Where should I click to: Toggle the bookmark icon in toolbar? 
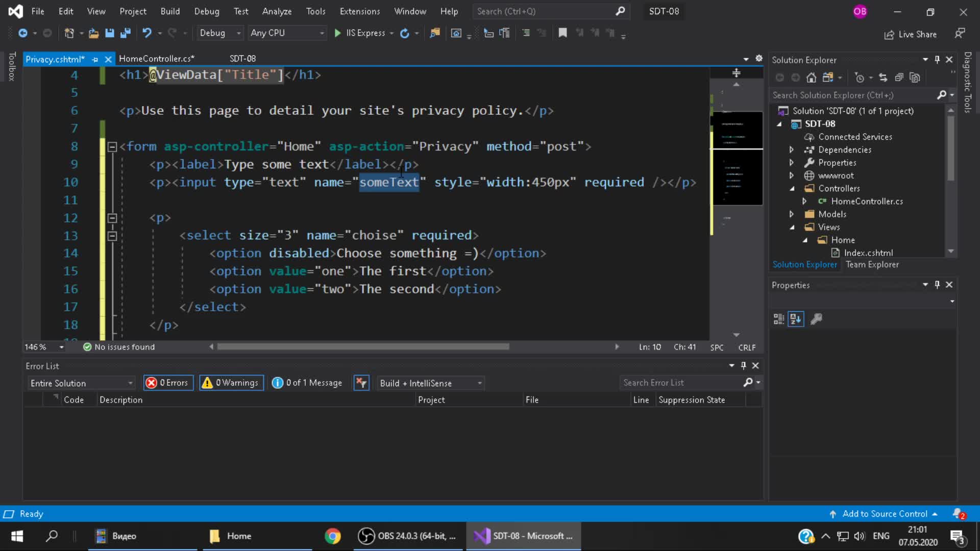click(x=562, y=33)
